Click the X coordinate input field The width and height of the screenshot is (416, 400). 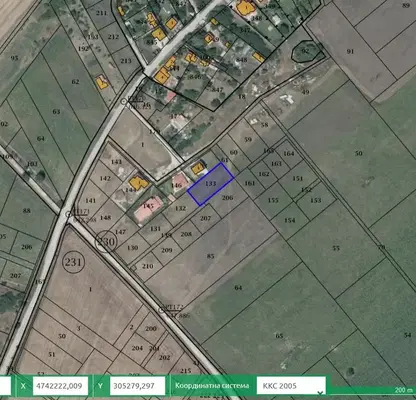coord(60,386)
